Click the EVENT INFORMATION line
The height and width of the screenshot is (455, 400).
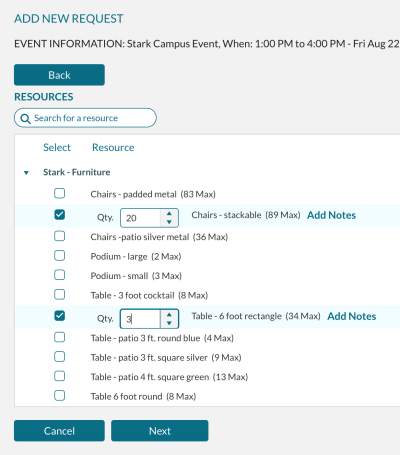[x=207, y=44]
